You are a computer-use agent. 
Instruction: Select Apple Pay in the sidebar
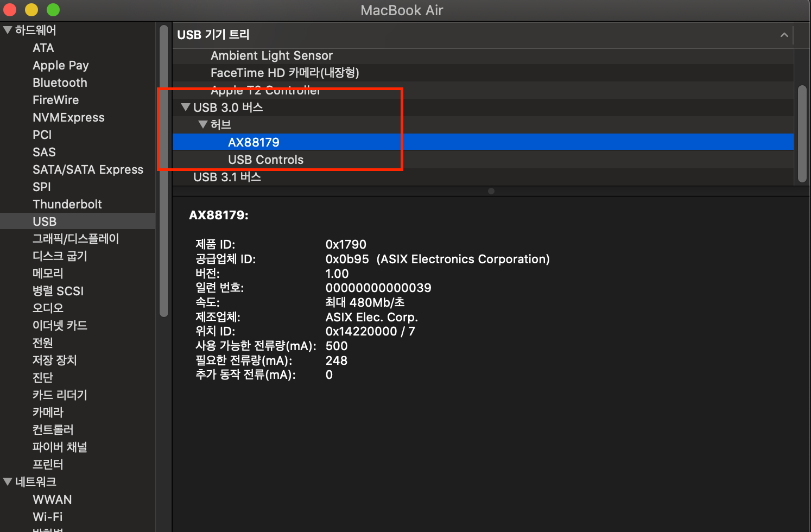click(x=61, y=65)
